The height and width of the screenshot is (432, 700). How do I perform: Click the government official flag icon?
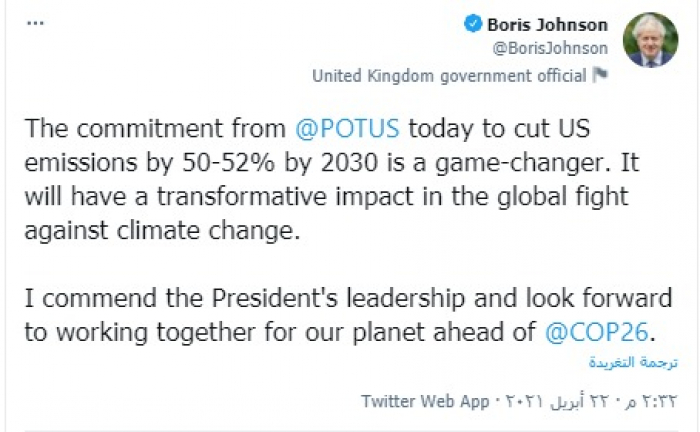pos(600,75)
